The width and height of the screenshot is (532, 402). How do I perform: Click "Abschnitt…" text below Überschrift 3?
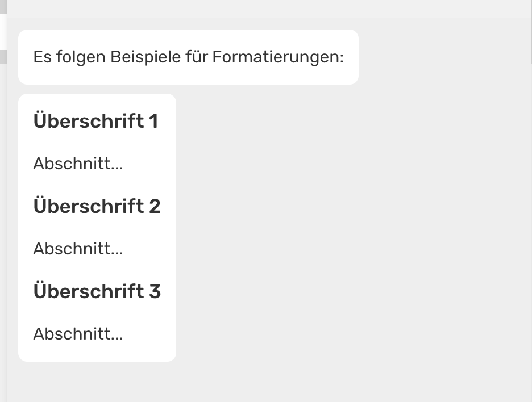[78, 334]
